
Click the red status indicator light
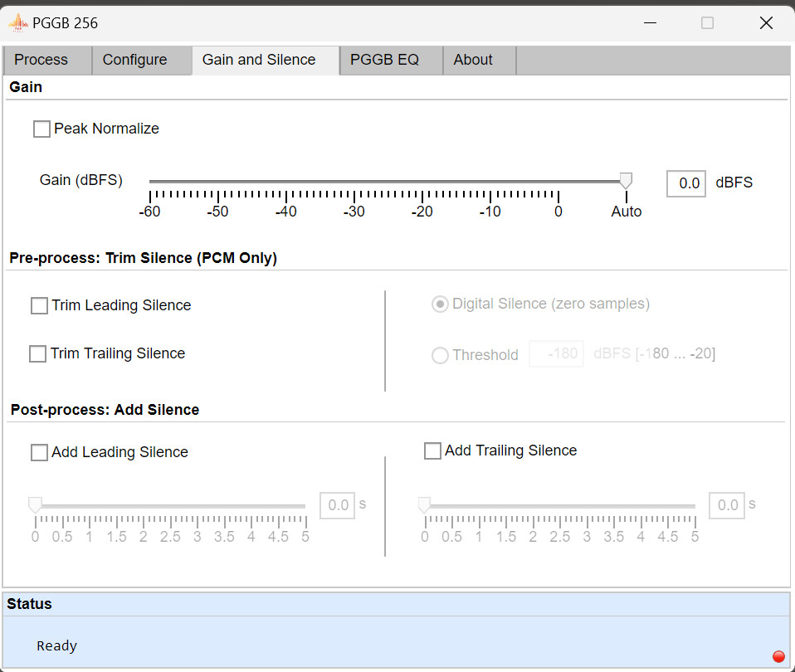coord(778,657)
